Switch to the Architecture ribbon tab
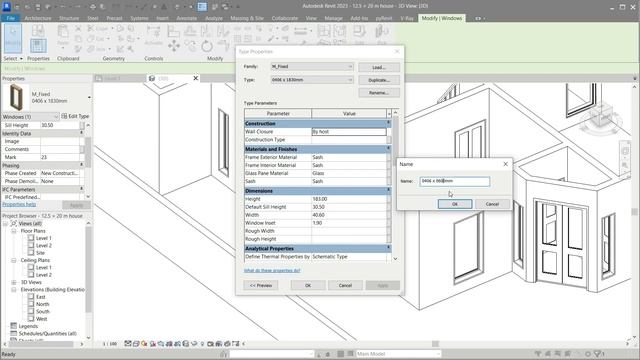The image size is (640, 360). point(38,18)
